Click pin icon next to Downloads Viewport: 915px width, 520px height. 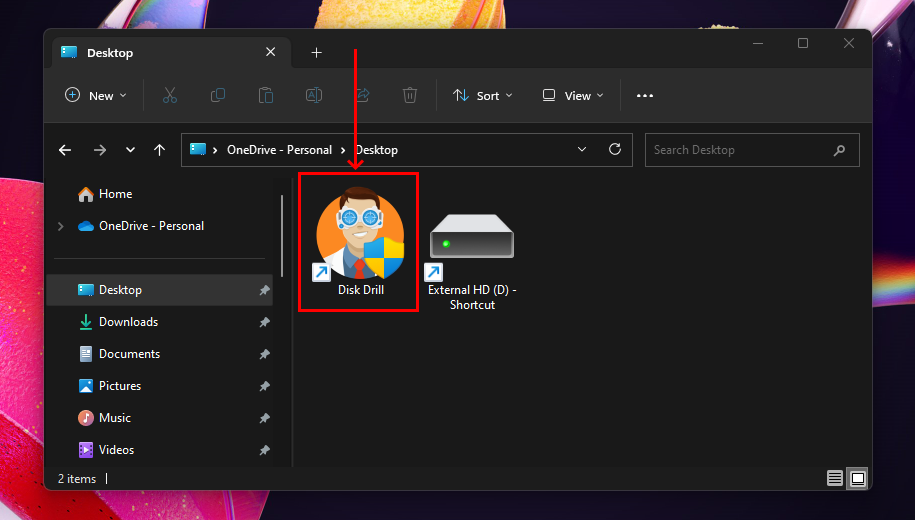click(264, 322)
